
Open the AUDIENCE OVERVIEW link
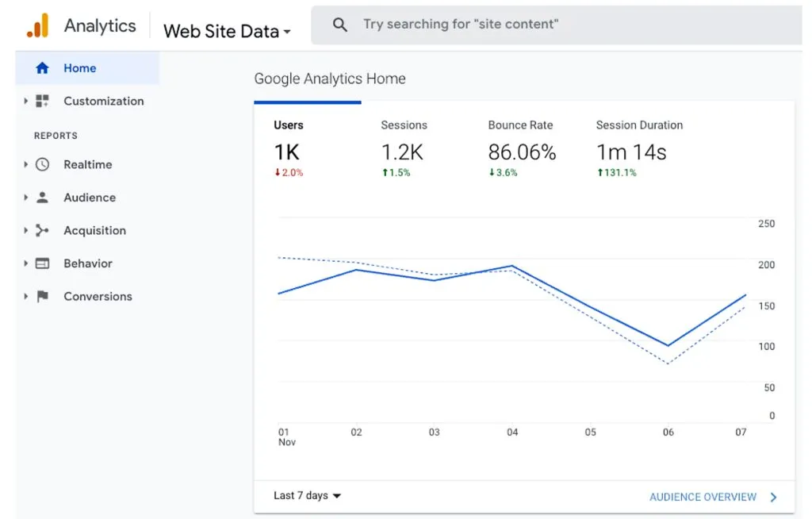point(703,498)
